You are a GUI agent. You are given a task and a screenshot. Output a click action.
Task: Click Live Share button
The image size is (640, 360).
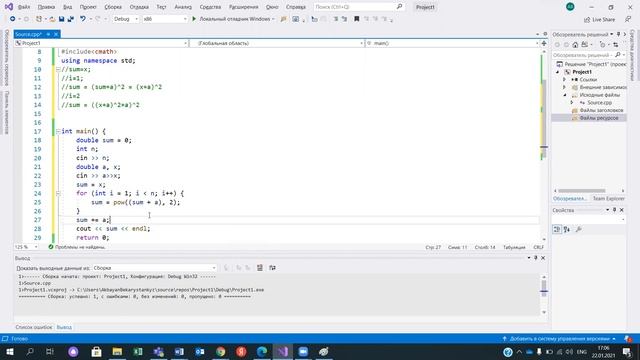(x=599, y=20)
